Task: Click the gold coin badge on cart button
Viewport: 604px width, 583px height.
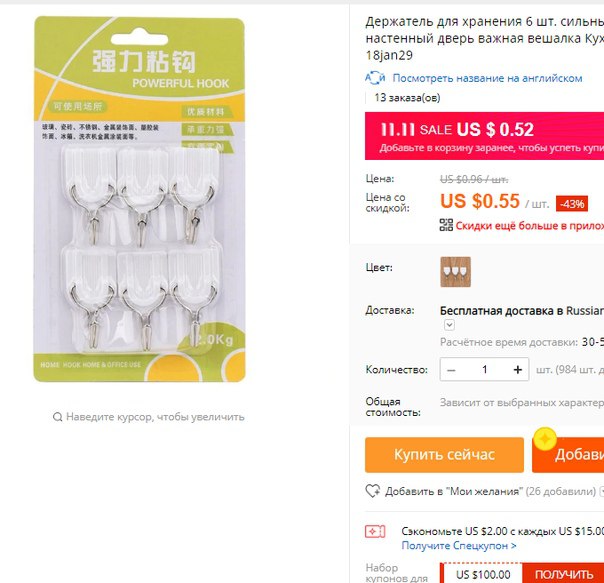Action: [x=545, y=439]
